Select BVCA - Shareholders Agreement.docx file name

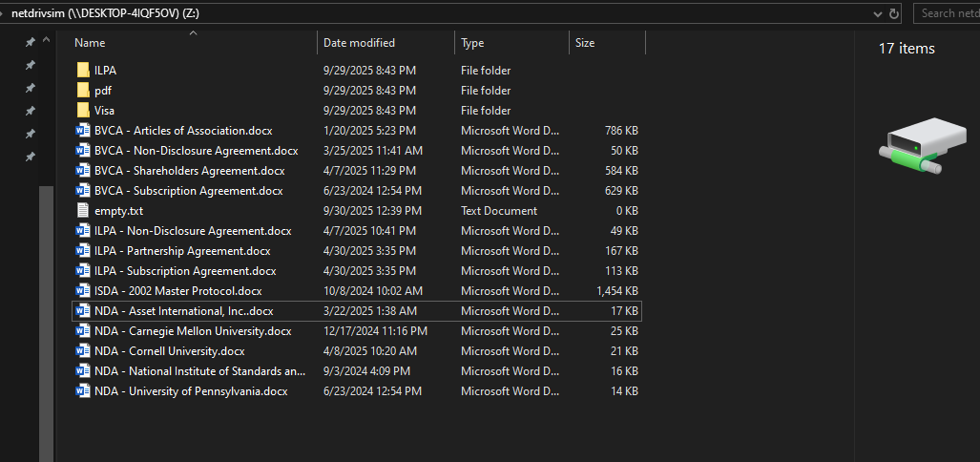[x=189, y=171]
